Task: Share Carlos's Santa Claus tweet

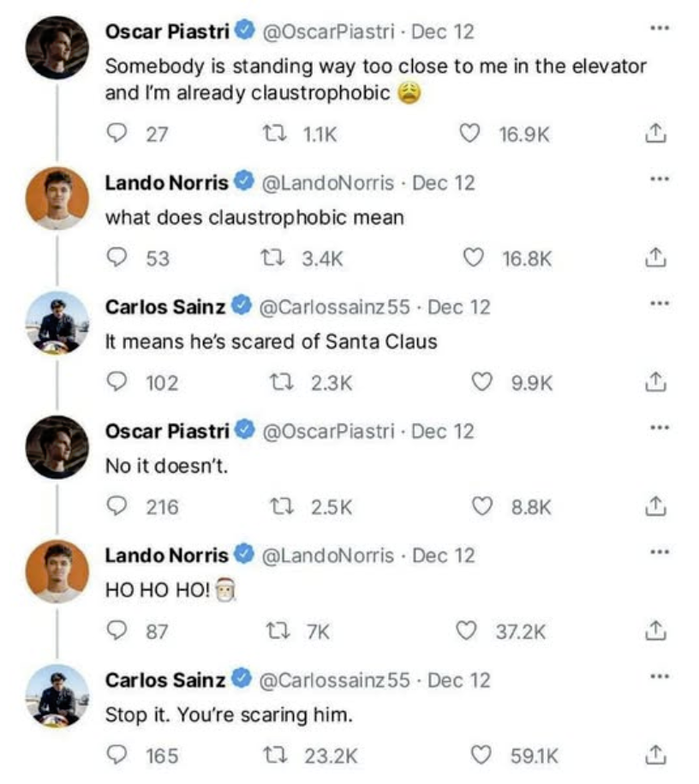Action: (x=654, y=382)
